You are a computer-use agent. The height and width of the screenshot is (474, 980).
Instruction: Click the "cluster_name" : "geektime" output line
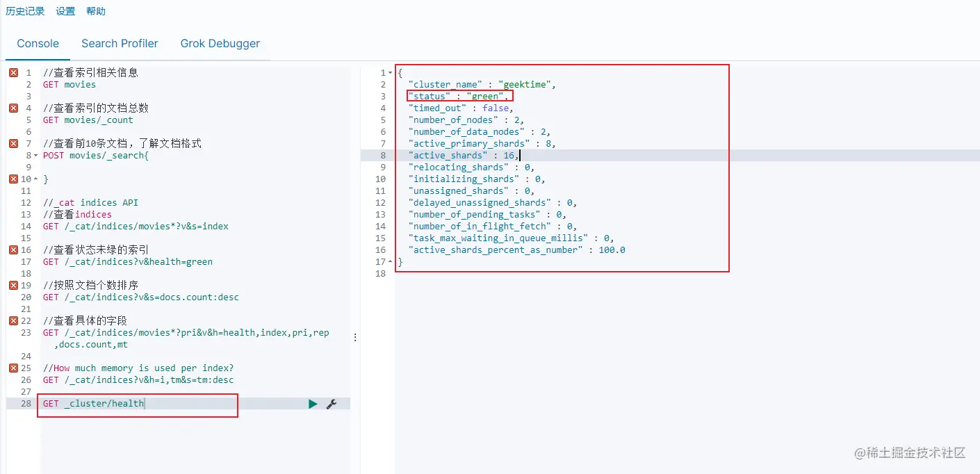482,85
